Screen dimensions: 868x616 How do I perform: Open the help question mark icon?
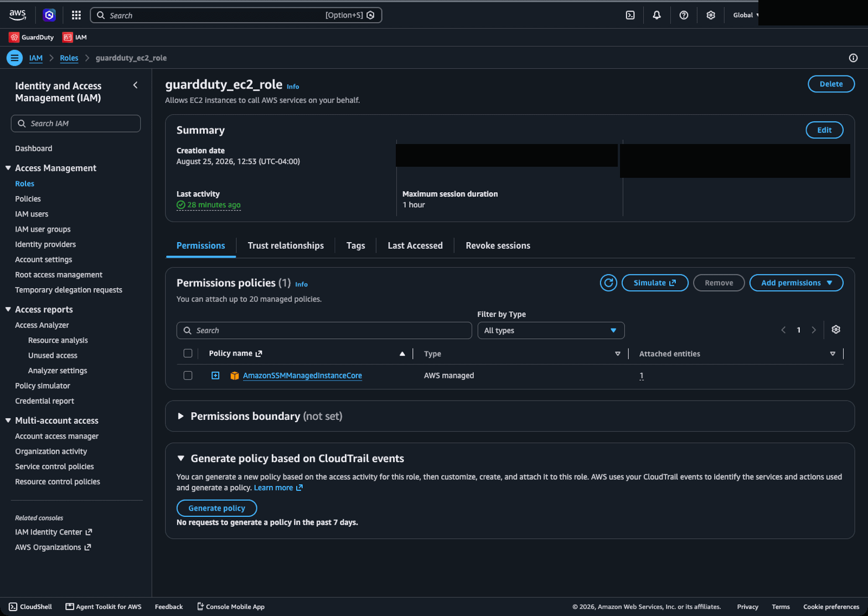click(x=684, y=15)
